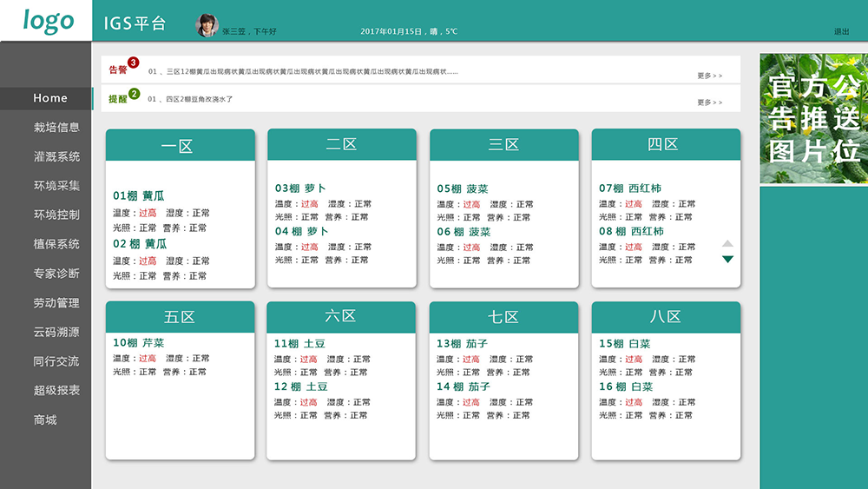Screen dimensions: 868x489
Task: Click the red alert badge showing 3
Action: click(x=133, y=63)
